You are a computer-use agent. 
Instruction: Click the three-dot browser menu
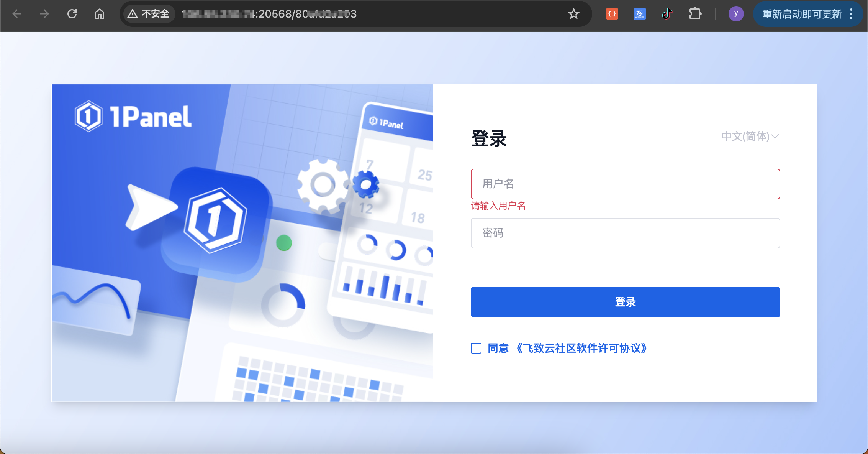tap(851, 14)
